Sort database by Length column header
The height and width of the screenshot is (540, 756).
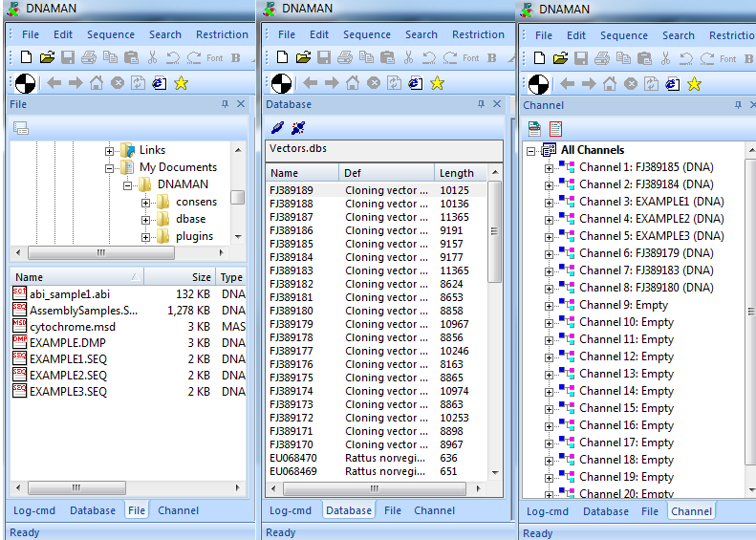tap(461, 173)
